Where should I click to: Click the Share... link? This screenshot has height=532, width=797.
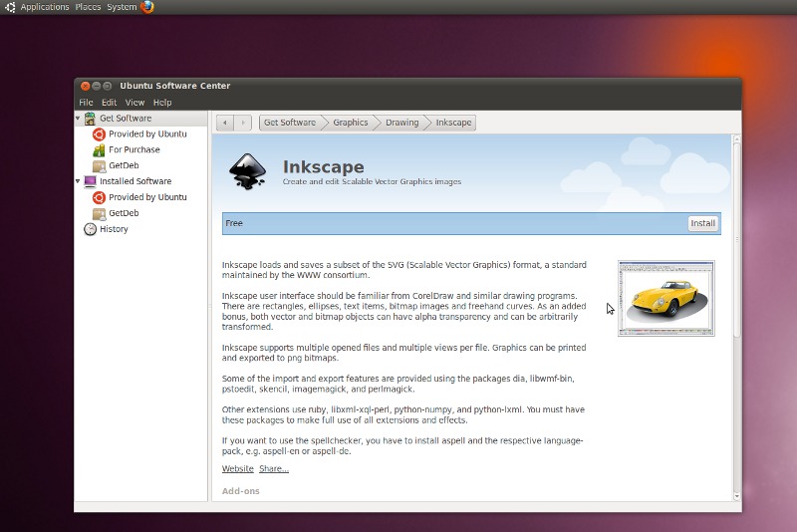pyautogui.click(x=274, y=469)
